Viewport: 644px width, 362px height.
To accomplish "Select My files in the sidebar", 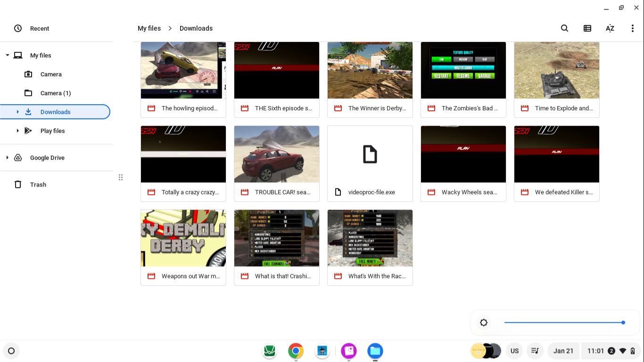I will 41,55.
